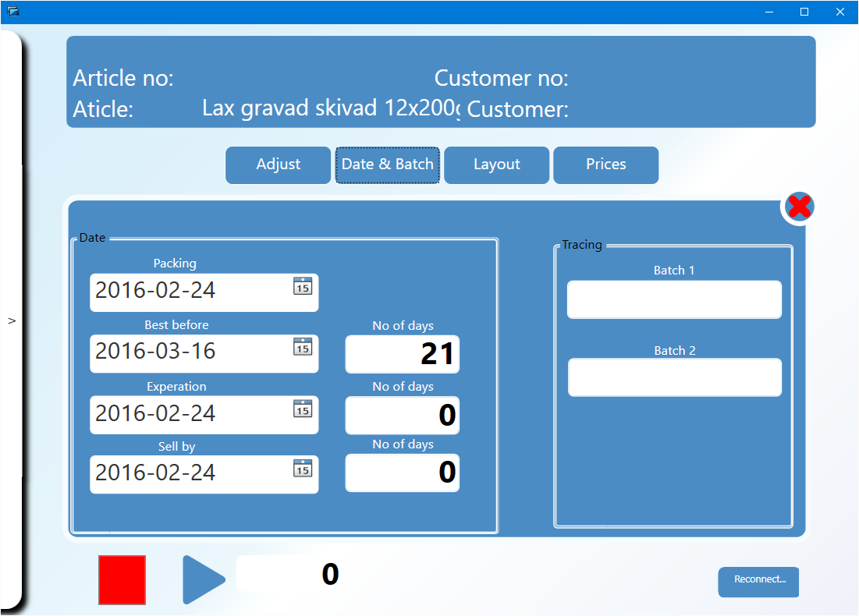This screenshot has width=859, height=616.
Task: Open the Layout tab
Action: (497, 165)
